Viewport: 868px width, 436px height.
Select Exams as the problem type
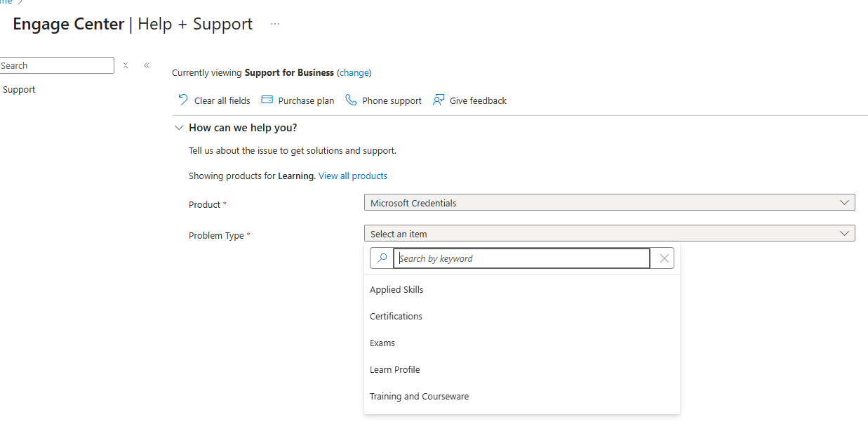coord(382,343)
